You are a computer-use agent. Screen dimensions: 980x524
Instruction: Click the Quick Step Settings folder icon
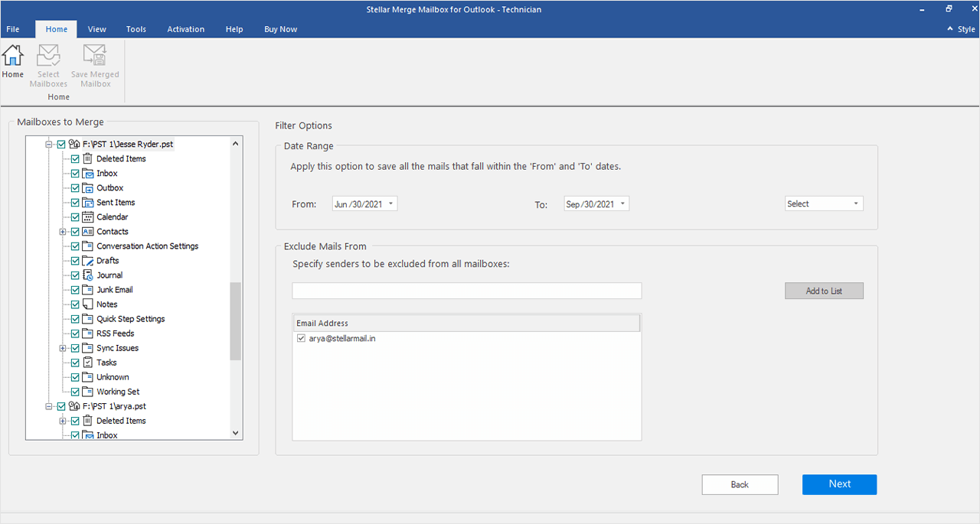tap(88, 318)
